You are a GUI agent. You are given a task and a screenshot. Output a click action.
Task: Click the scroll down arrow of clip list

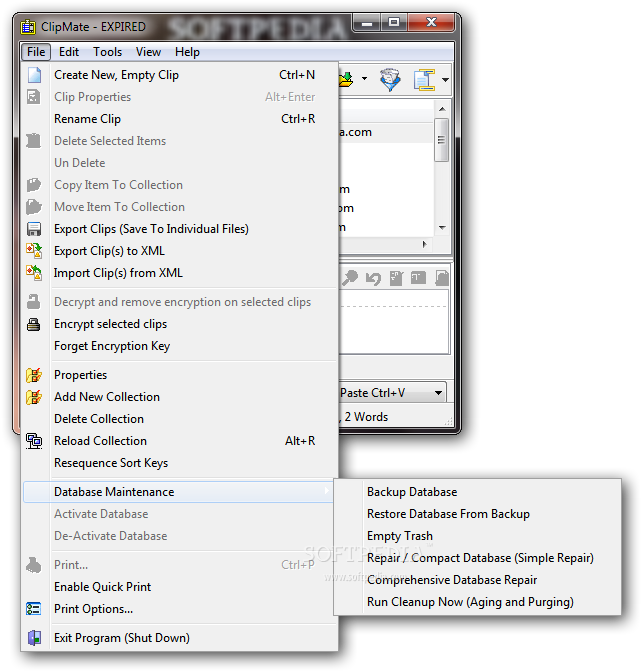442,228
